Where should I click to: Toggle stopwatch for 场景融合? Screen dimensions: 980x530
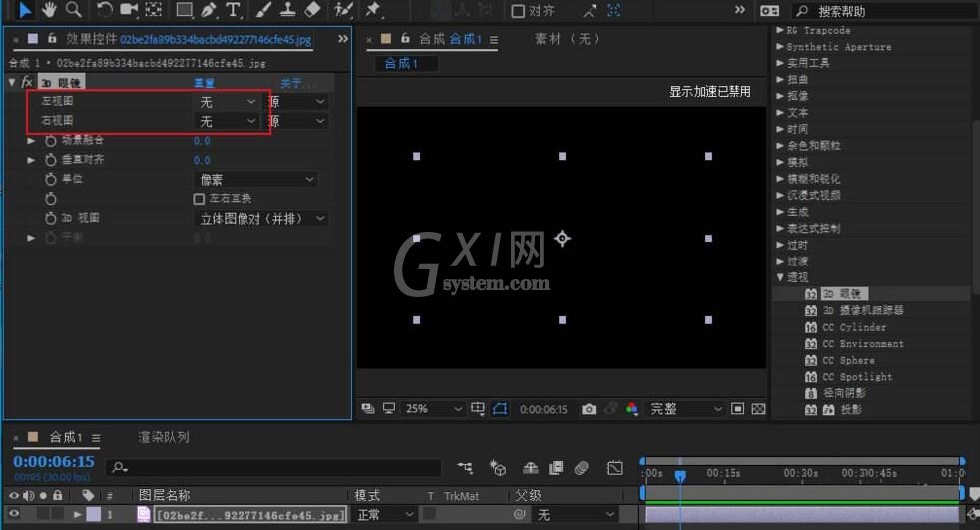click(51, 141)
